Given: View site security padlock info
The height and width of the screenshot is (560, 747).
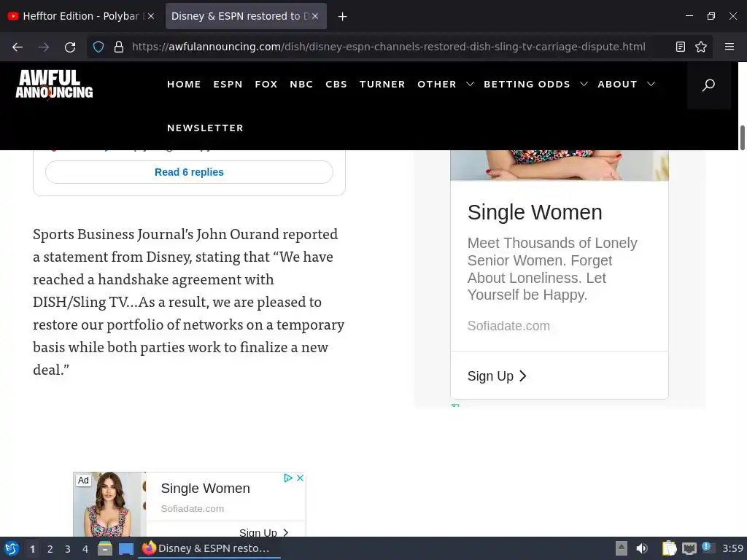Looking at the screenshot, I should (119, 47).
